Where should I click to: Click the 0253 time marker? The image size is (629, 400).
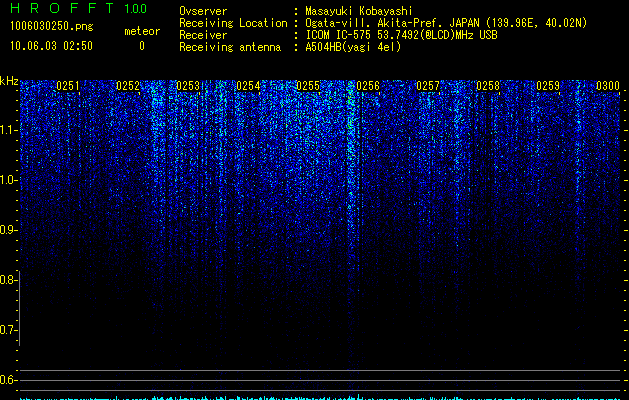pos(188,86)
